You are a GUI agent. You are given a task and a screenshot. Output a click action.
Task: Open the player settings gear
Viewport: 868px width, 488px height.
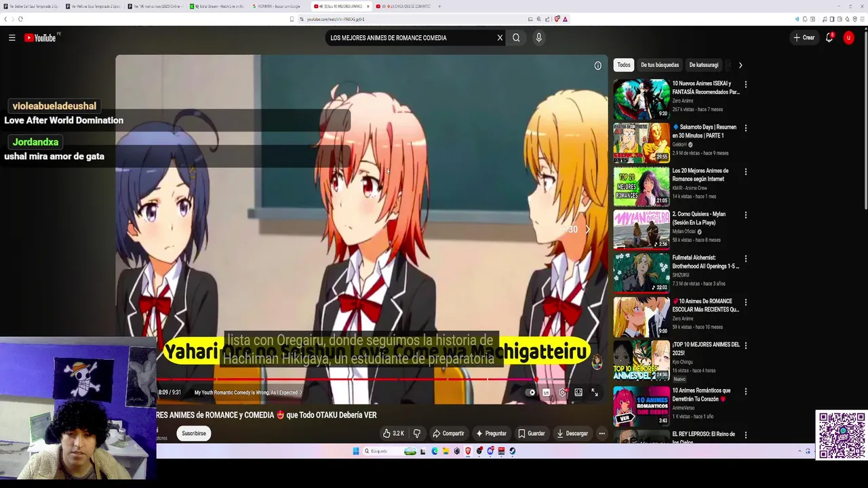pyautogui.click(x=562, y=392)
